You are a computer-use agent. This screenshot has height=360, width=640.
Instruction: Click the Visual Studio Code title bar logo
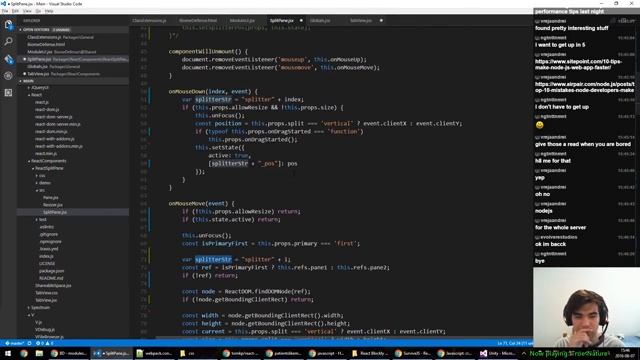coord(4,4)
